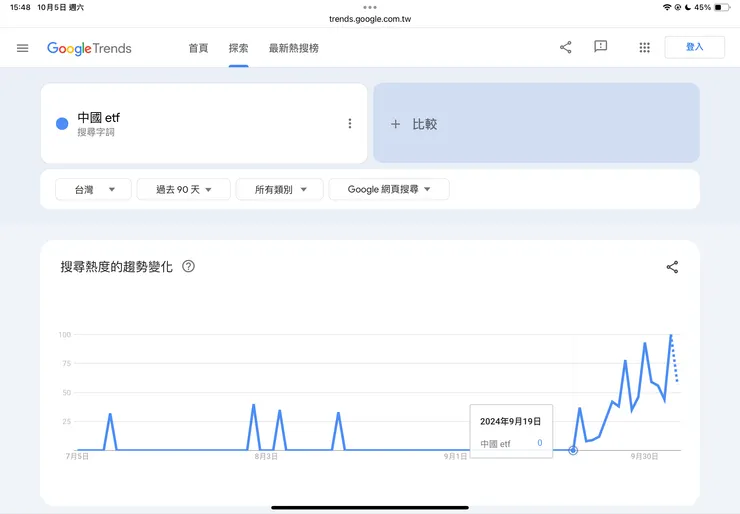Open the Google apps grid
The image size is (740, 514).
pyautogui.click(x=645, y=47)
